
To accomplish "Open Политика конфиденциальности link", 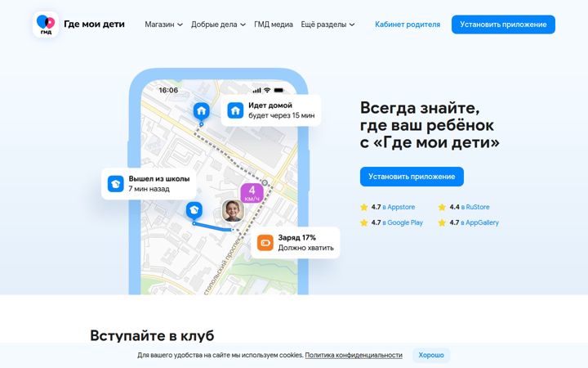I will click(354, 355).
